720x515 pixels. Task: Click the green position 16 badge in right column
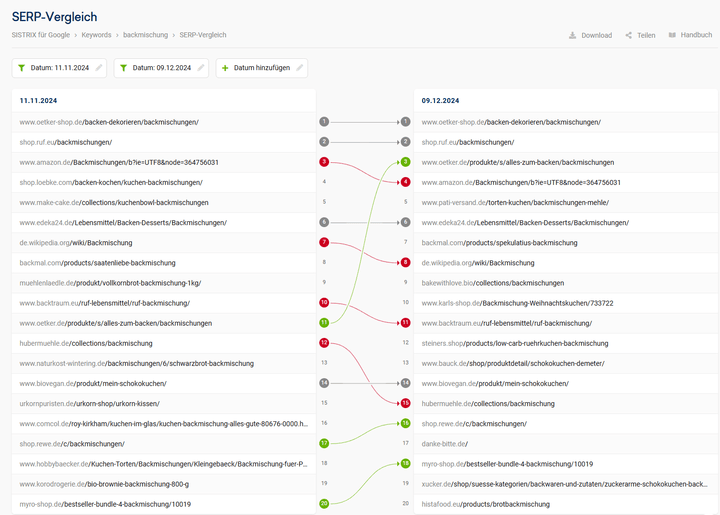click(x=405, y=423)
